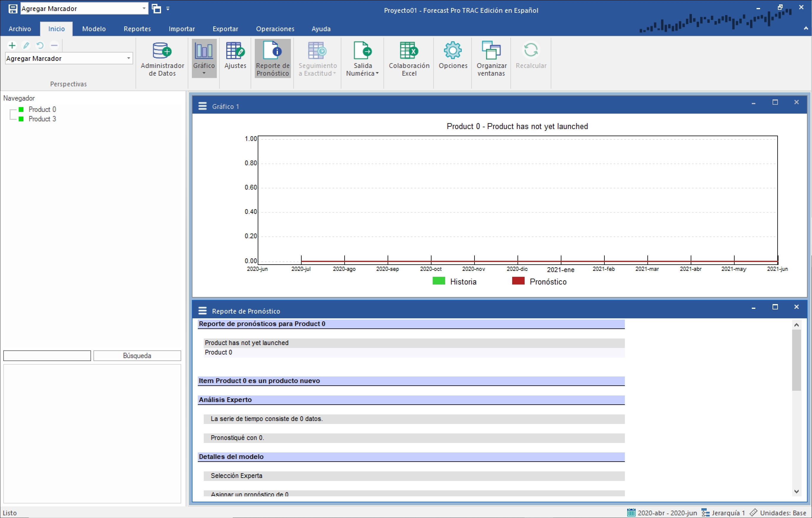The height and width of the screenshot is (518, 812).
Task: Open the Reportes tab
Action: pos(137,29)
